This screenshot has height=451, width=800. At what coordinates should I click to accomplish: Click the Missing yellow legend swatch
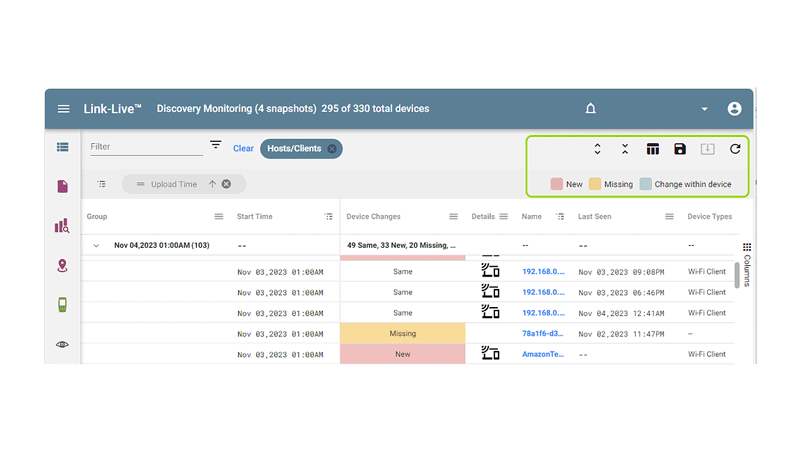595,184
